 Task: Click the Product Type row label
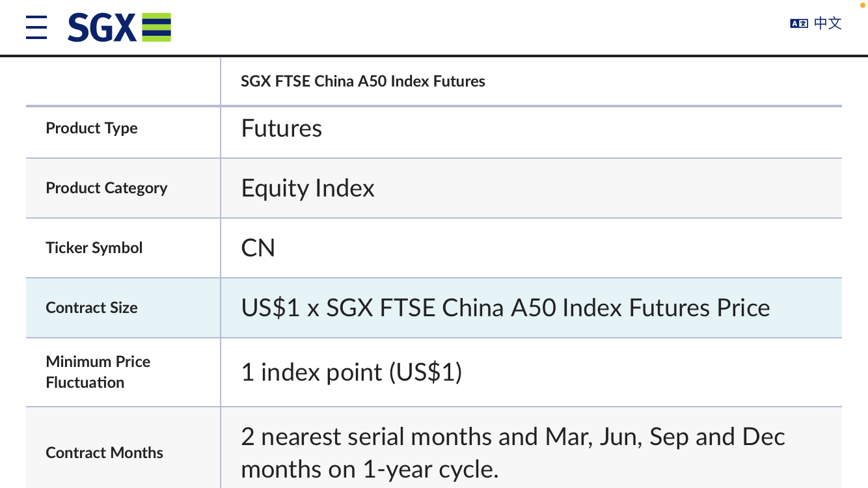(x=92, y=128)
